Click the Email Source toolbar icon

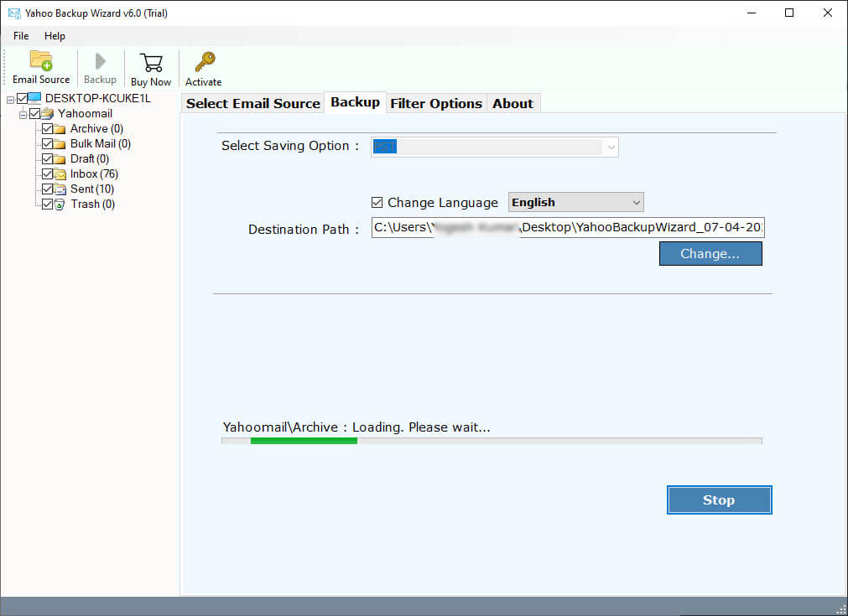(41, 60)
